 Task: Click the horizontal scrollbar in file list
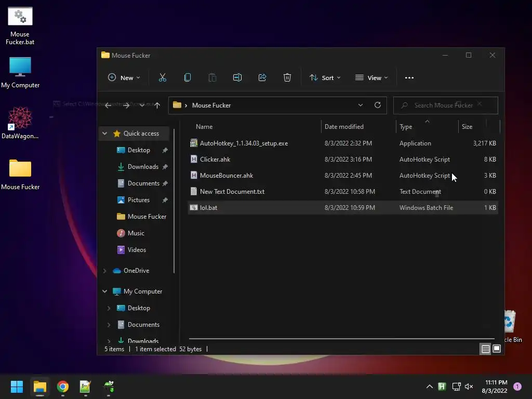pos(341,338)
